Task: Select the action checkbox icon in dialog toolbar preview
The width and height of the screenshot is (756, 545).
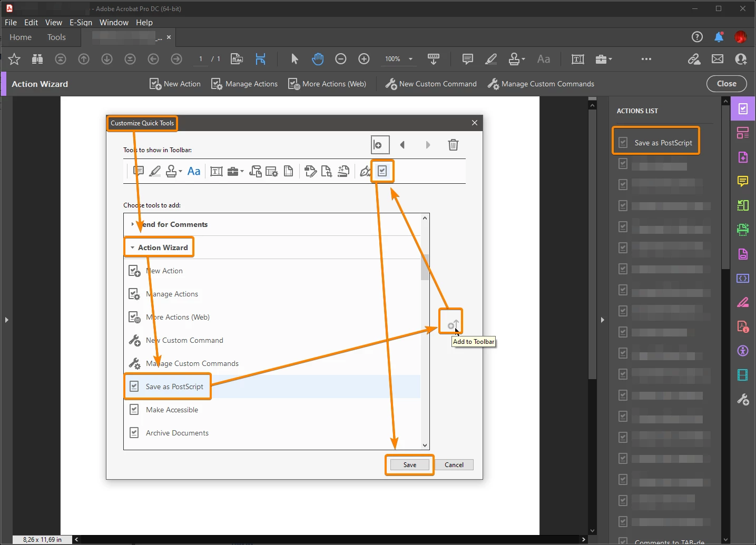Action: [382, 171]
